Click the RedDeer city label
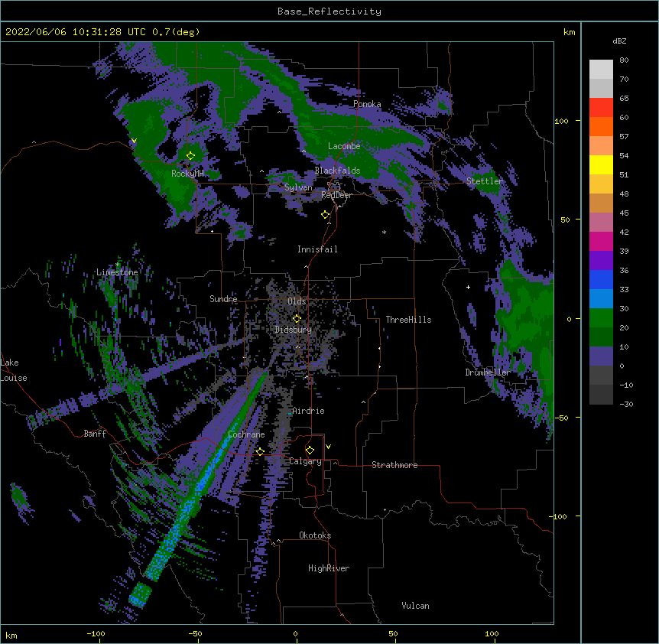This screenshot has height=644, width=659. point(336,195)
